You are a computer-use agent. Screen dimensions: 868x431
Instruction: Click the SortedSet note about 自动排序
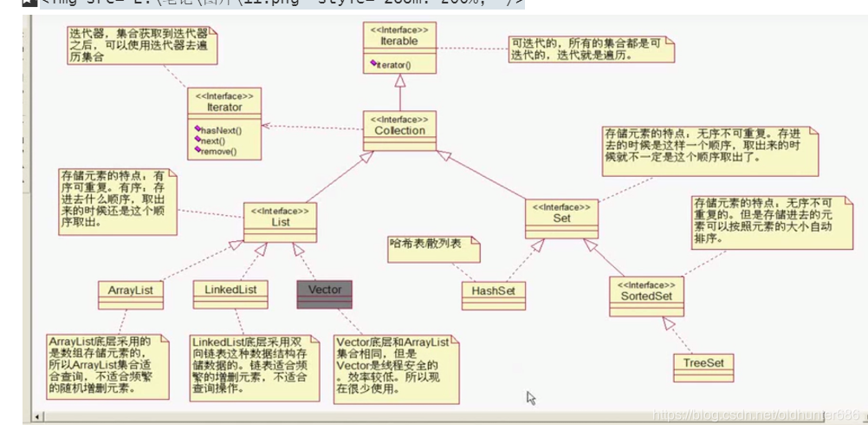tap(772, 222)
